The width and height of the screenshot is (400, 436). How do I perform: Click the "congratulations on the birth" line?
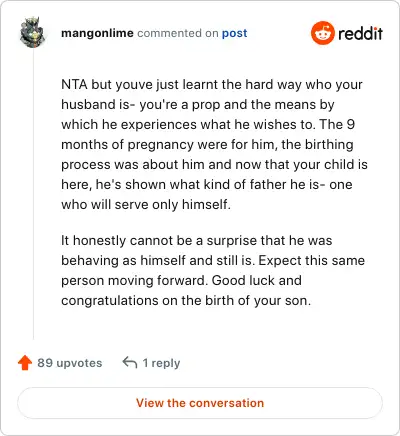pyautogui.click(x=186, y=300)
